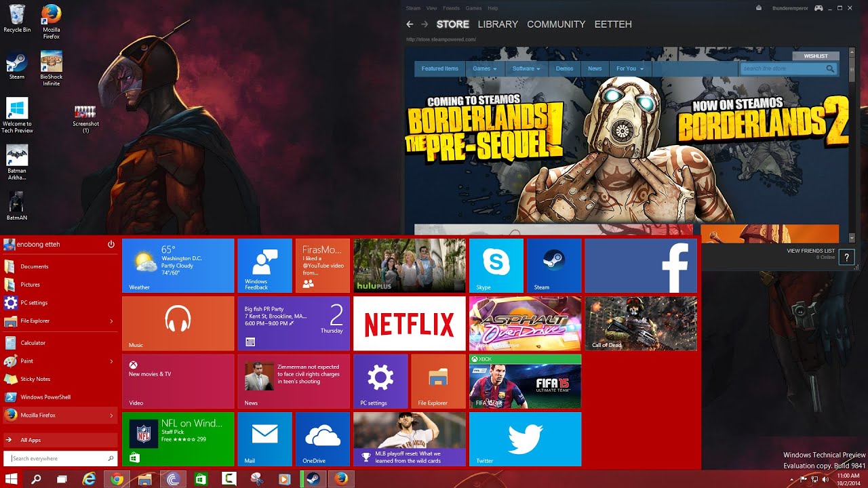Click the WISHLIST button in Steam
This screenshot has width=868, height=488.
[816, 56]
